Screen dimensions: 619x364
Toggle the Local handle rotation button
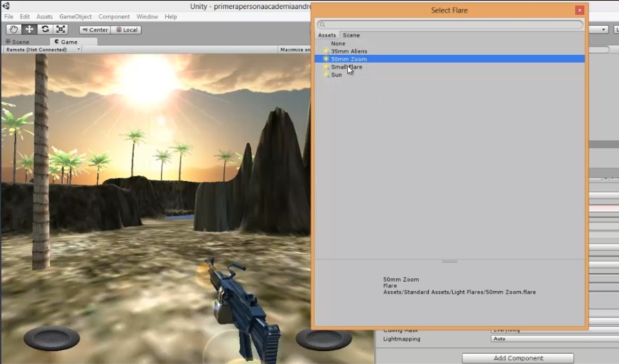click(x=126, y=30)
